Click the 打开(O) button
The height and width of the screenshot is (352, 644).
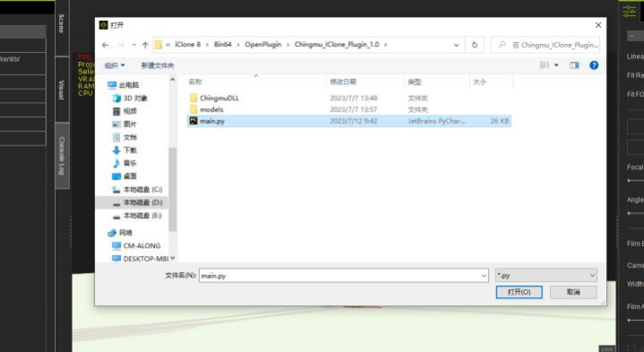click(519, 292)
